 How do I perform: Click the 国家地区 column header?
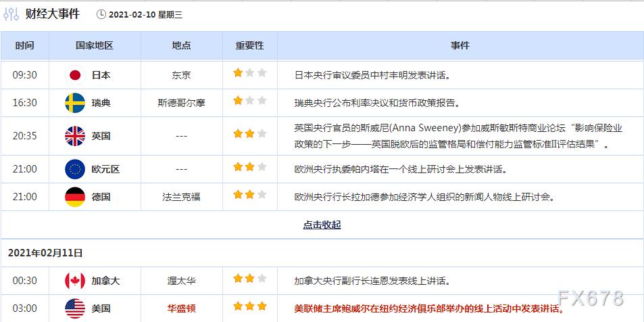[x=95, y=45]
